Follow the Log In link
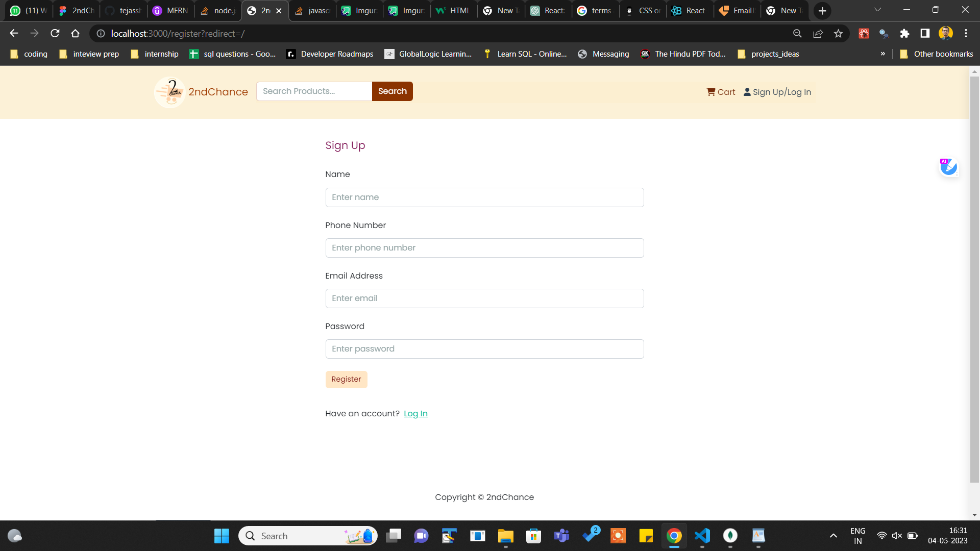This screenshot has width=980, height=551. tap(415, 414)
